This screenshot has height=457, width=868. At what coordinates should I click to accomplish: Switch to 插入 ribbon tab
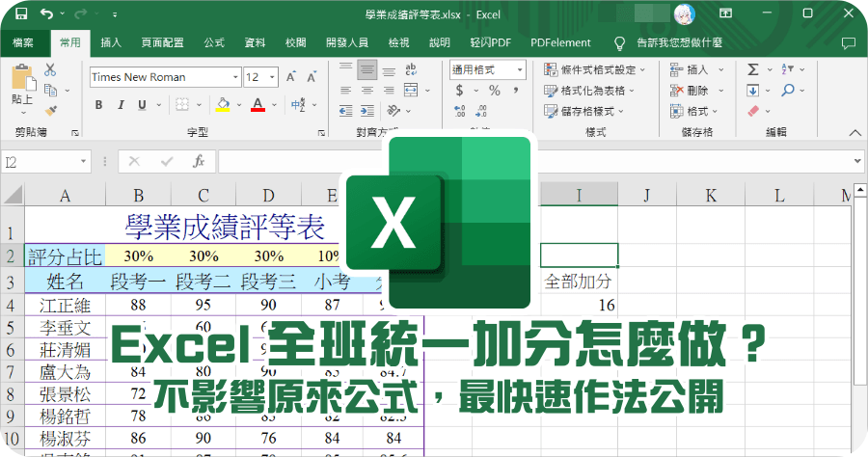pos(111,42)
